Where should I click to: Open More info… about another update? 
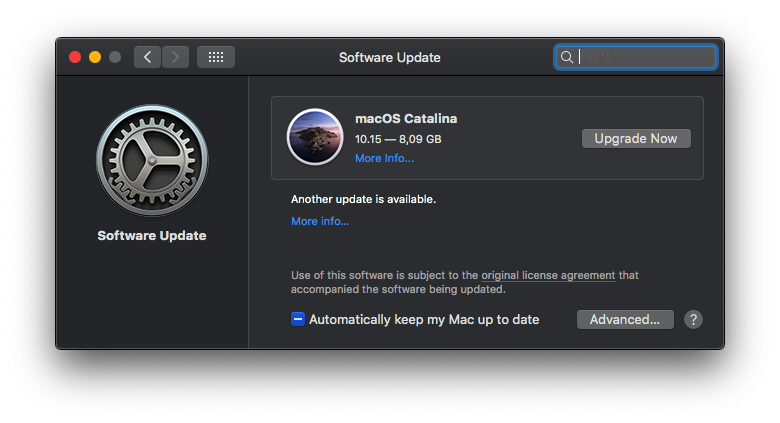[x=320, y=221]
